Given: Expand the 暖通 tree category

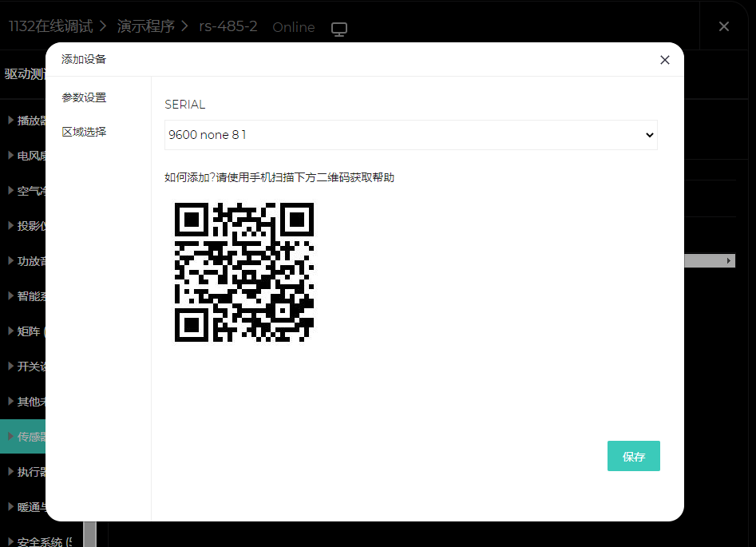Looking at the screenshot, I should coord(10,506).
